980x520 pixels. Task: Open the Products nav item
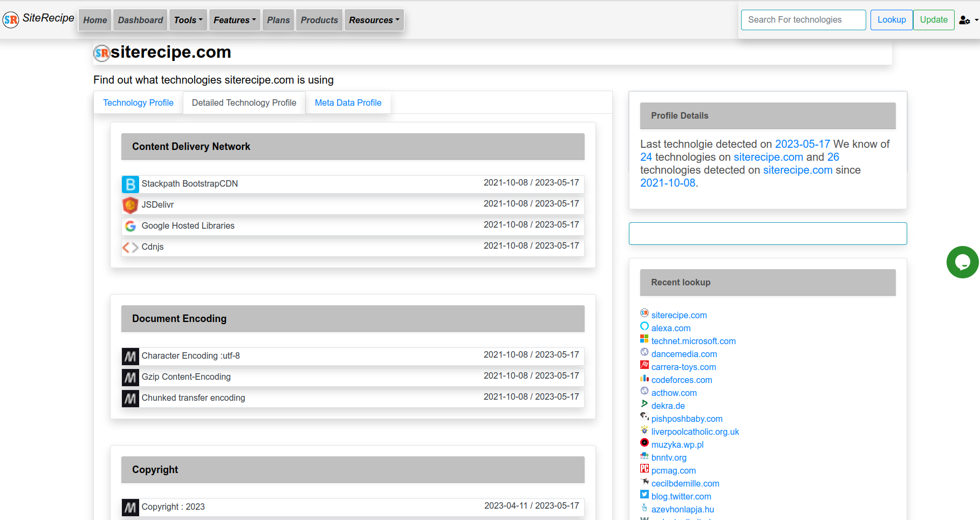click(x=319, y=20)
